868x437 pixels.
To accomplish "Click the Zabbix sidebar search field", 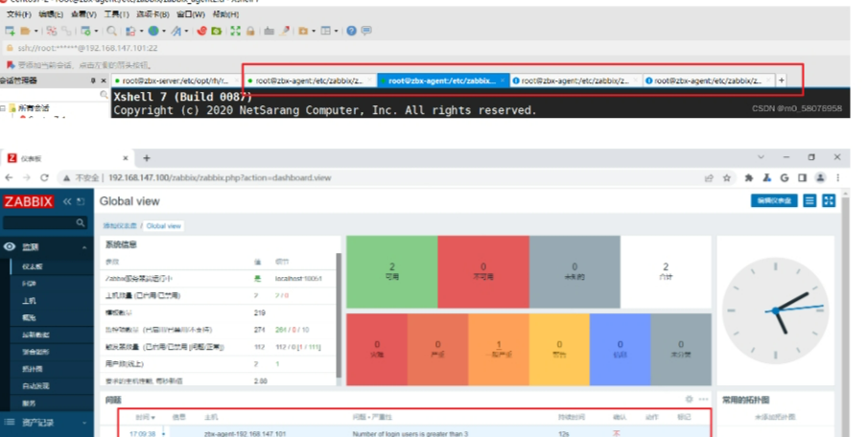I will (44, 222).
